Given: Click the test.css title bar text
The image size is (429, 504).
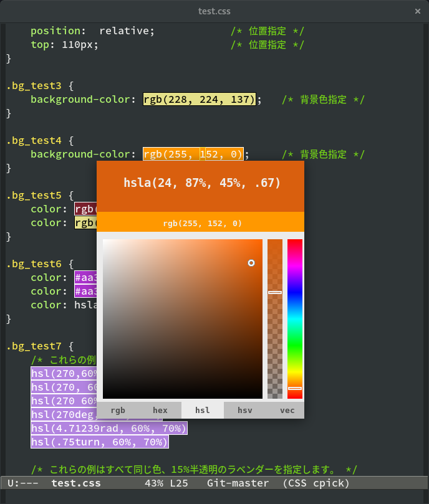Looking at the screenshot, I should tap(214, 11).
